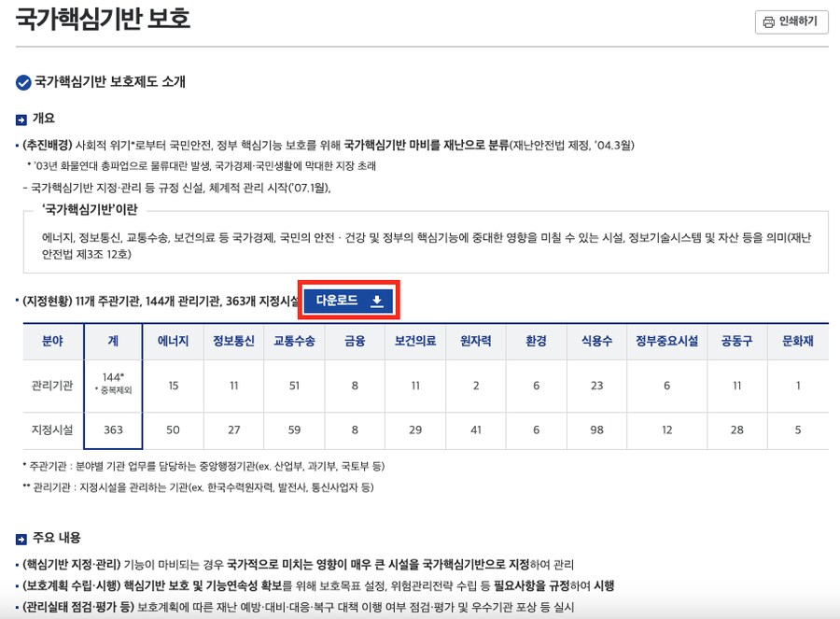Image resolution: width=840 pixels, height=619 pixels.
Task: Click the blue checkmark icon beside 국가핵심기반 보호제도 소개
Action: click(23, 82)
